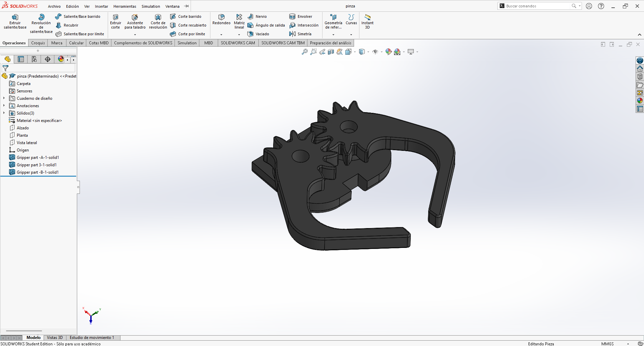Image resolution: width=644 pixels, height=346 pixels.
Task: Switch to Calcular tab
Action: [76, 43]
